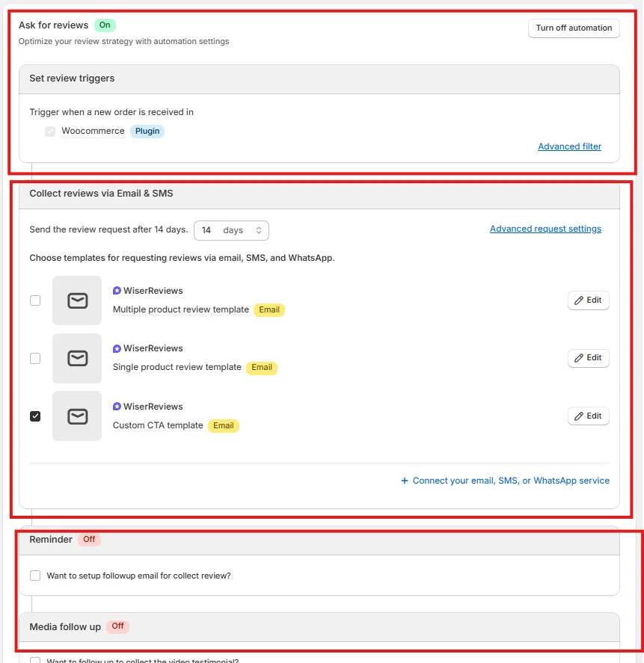This screenshot has height=663, width=644.
Task: Select the envelope icon beside Custom CTA template
Action: [x=76, y=416]
